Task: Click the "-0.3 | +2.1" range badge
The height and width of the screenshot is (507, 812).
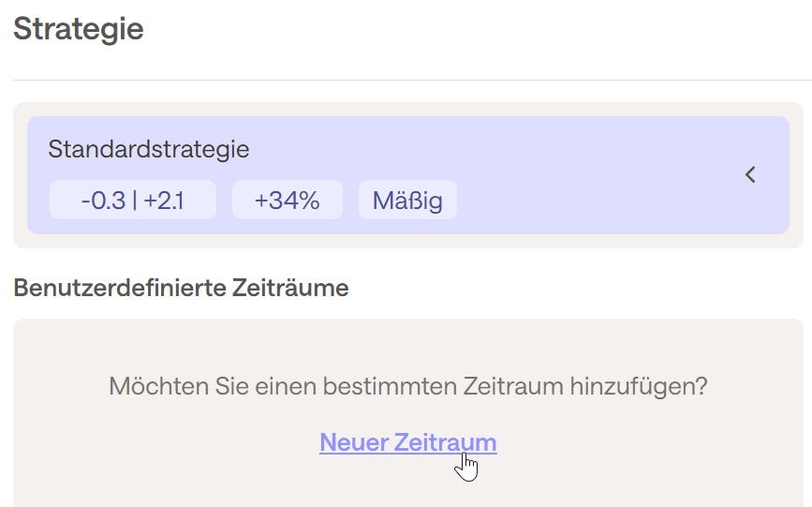Action: [132, 201]
